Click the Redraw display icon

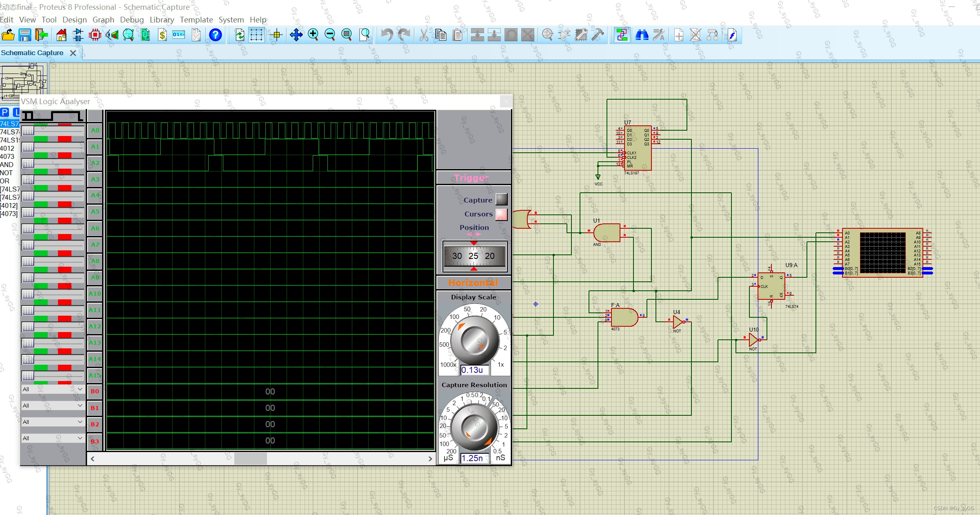240,35
